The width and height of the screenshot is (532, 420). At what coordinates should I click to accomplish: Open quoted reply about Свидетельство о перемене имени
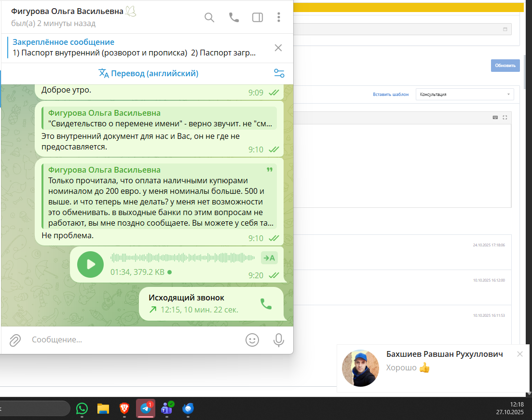pyautogui.click(x=159, y=119)
